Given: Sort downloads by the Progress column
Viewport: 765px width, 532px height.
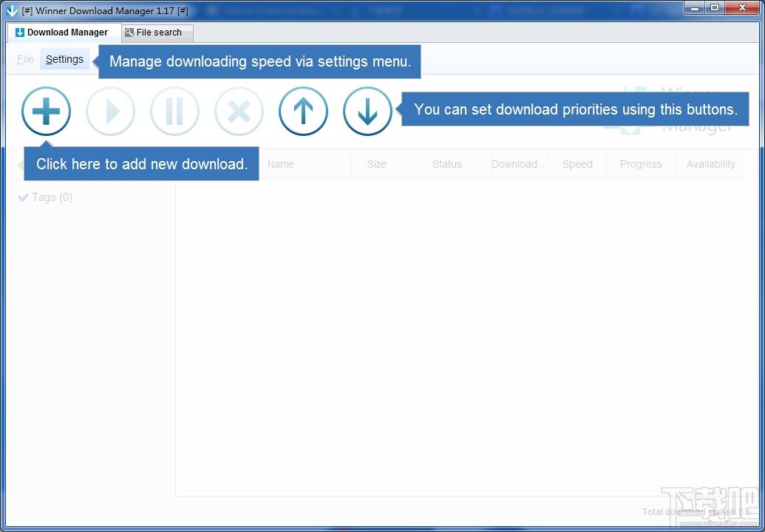Looking at the screenshot, I should pyautogui.click(x=641, y=164).
